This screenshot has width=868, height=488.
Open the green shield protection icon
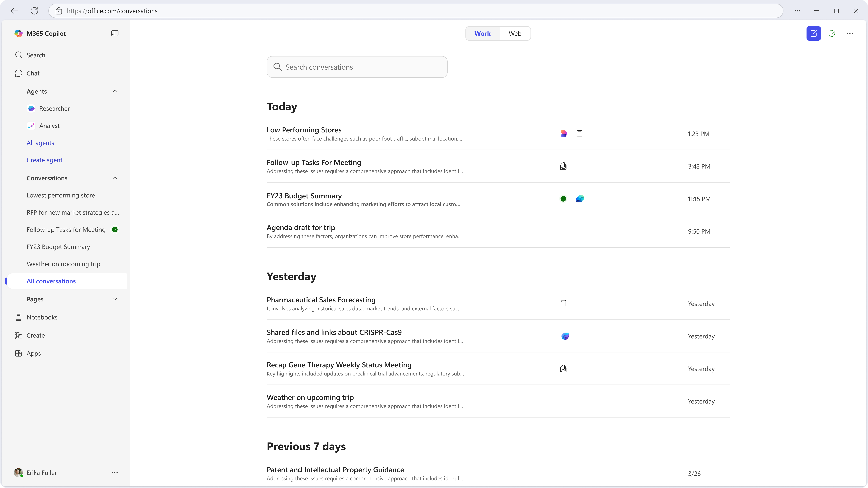(832, 33)
